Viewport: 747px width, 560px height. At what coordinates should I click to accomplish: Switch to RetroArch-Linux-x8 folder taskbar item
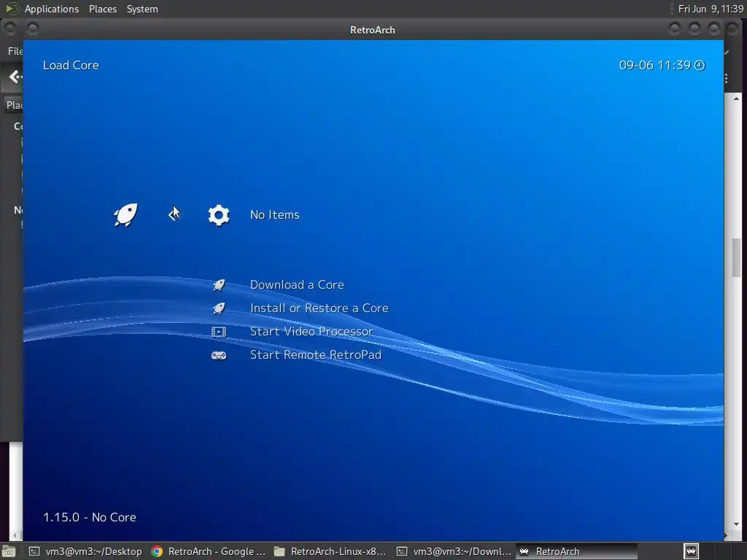coord(330,551)
